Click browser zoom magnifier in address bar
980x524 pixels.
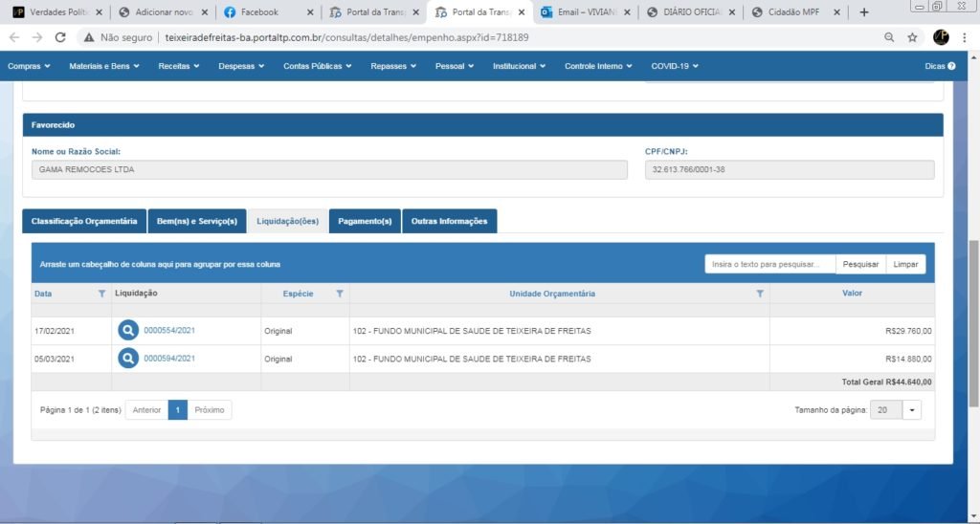tap(889, 37)
